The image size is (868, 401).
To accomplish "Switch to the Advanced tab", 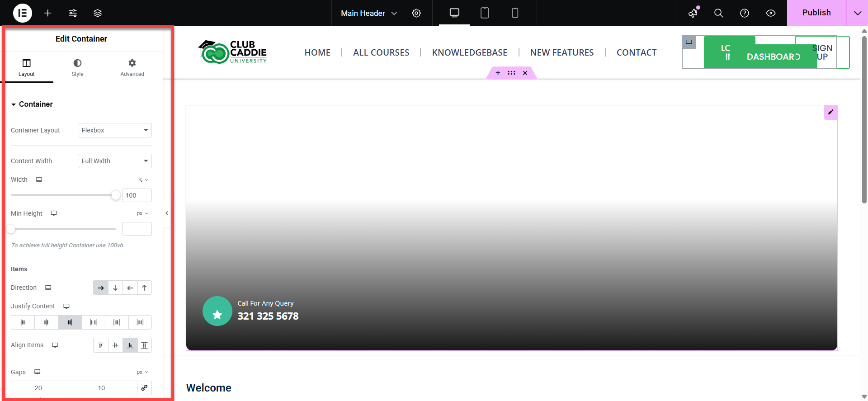I will [132, 68].
